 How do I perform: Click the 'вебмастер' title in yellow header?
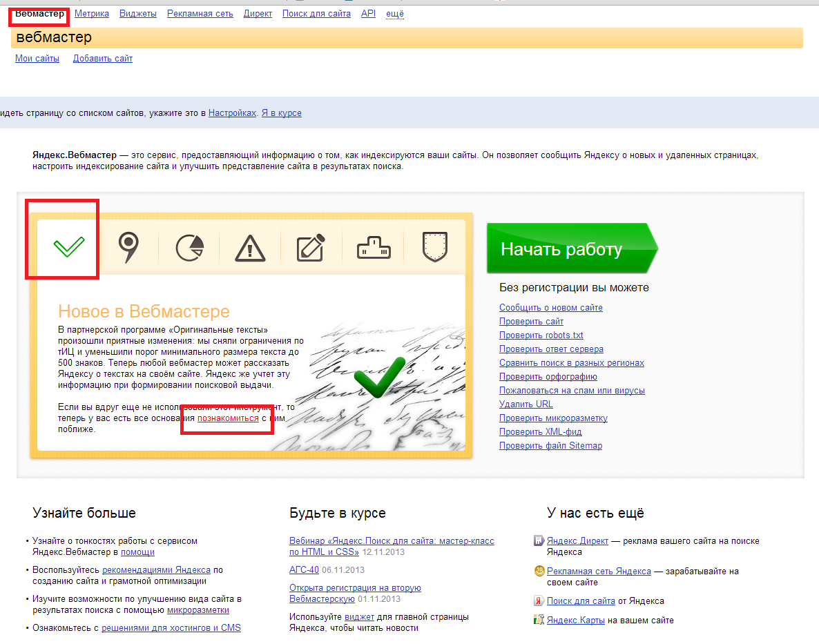click(x=54, y=37)
